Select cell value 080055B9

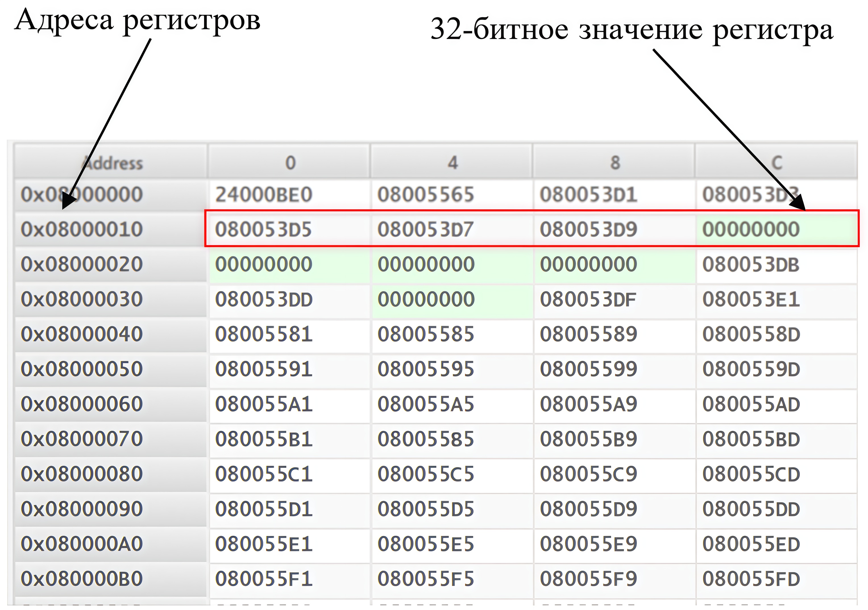(588, 439)
